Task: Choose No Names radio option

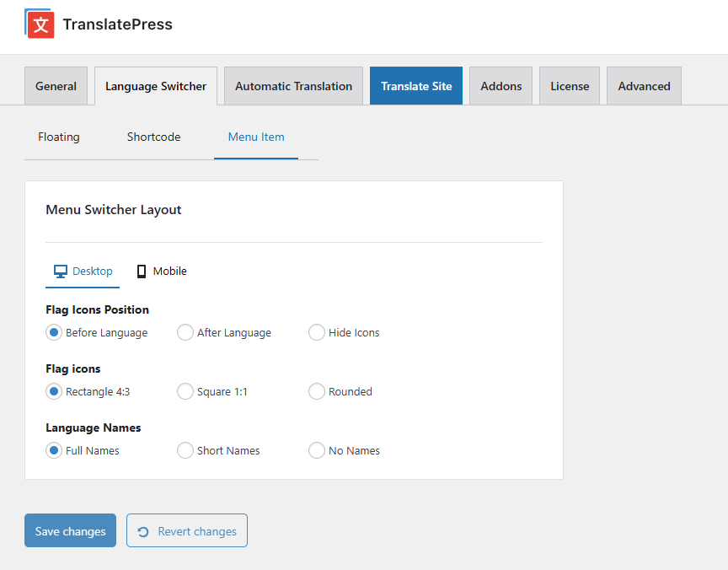Action: coord(317,450)
